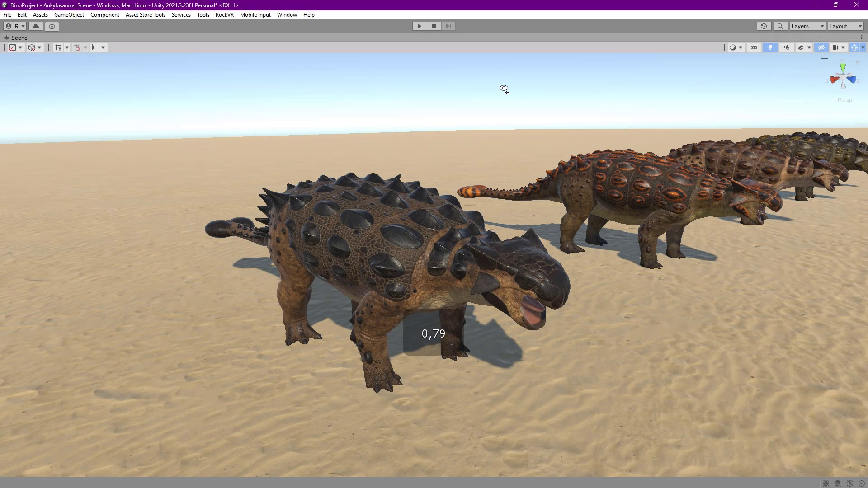Toggle scene lighting
This screenshot has height=488, width=868.
[x=770, y=47]
